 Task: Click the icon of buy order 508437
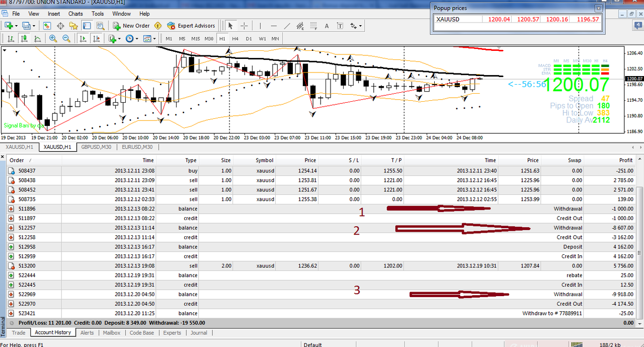pos(12,171)
